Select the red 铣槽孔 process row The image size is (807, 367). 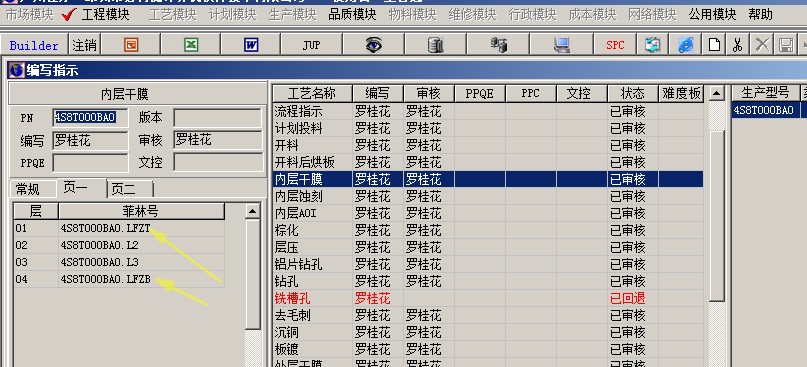pyautogui.click(x=488, y=298)
